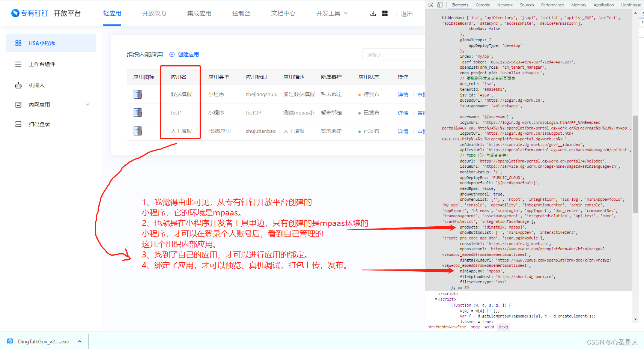This screenshot has height=349, width=644.
Task: Switch to the DevTools Network tab
Action: point(505,5)
